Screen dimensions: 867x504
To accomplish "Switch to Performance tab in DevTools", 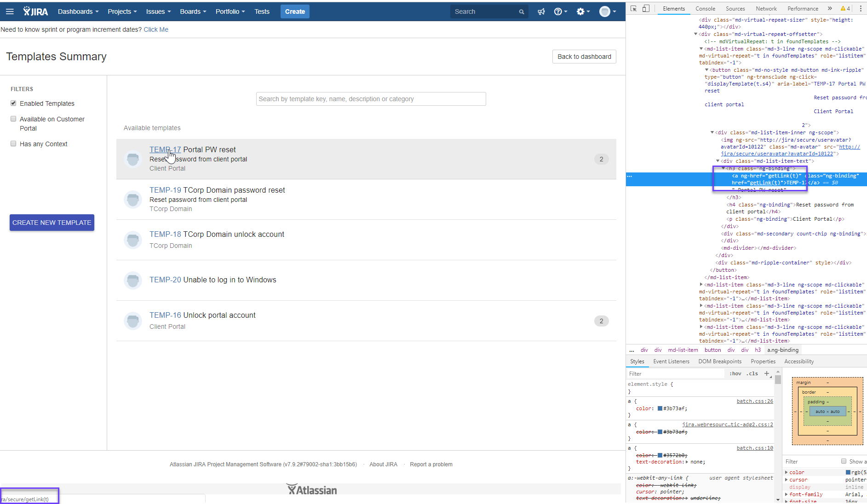I will click(x=803, y=8).
